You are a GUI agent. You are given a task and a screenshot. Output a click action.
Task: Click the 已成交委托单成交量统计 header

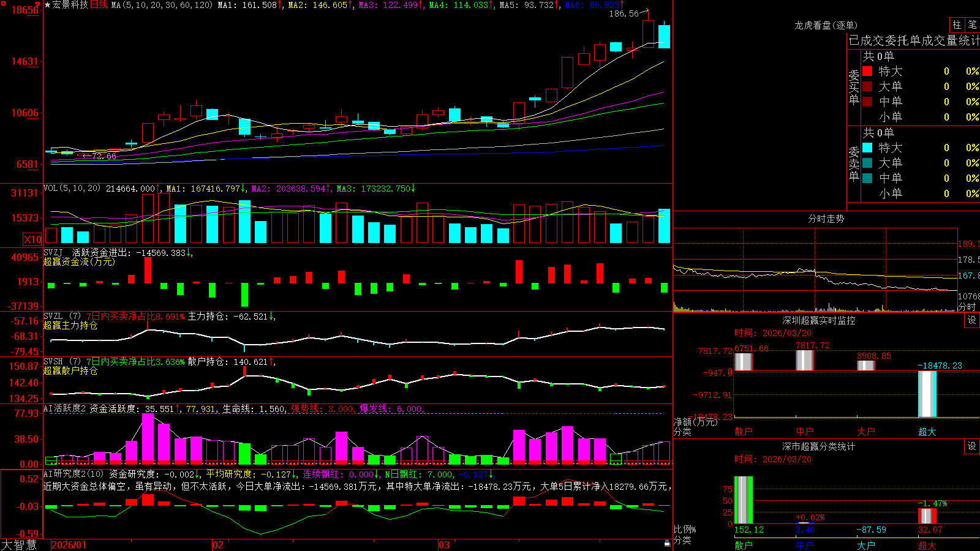coord(914,40)
